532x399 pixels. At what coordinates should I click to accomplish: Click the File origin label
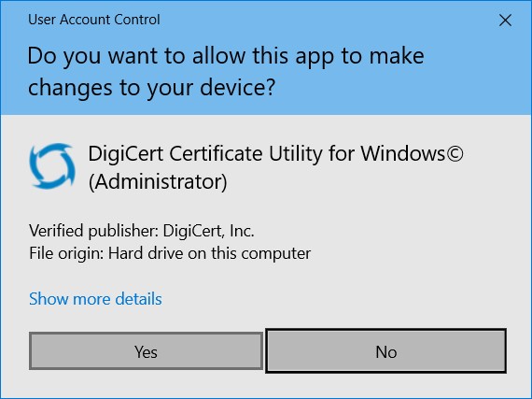(x=66, y=253)
